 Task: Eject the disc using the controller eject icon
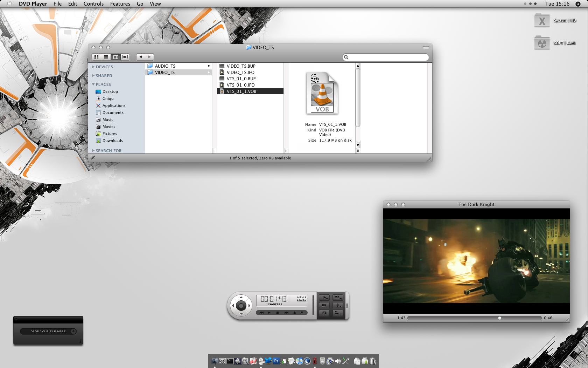point(295,313)
